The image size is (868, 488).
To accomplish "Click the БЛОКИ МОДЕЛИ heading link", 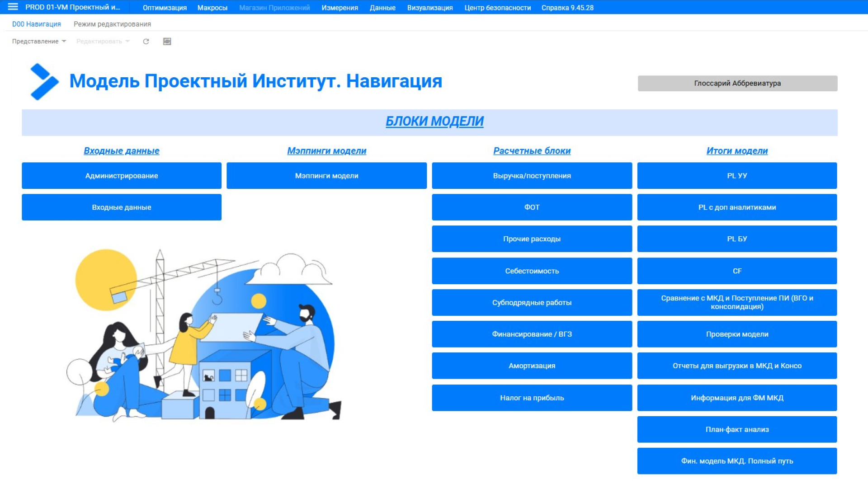I will pyautogui.click(x=434, y=121).
